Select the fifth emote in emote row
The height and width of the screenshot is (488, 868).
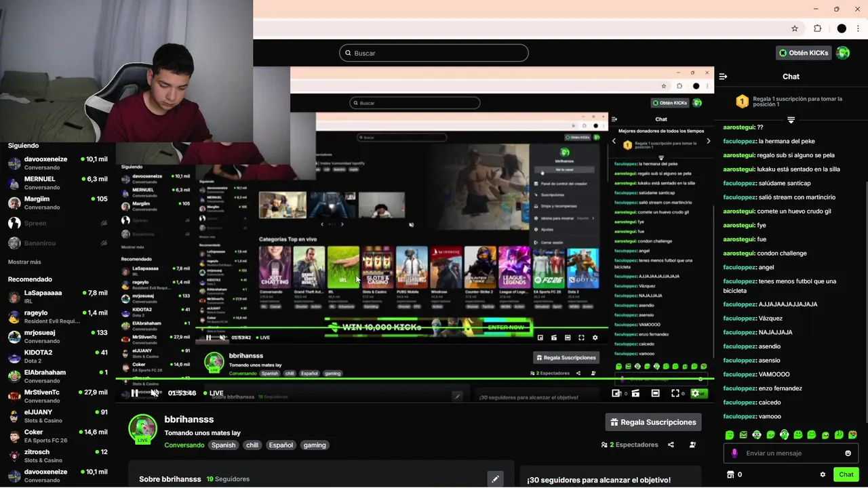click(784, 434)
